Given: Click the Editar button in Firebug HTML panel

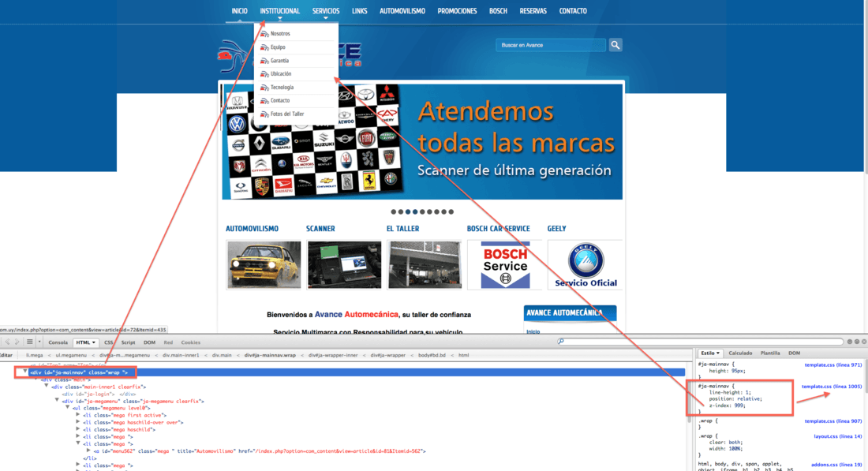Looking at the screenshot, I should (x=6, y=355).
